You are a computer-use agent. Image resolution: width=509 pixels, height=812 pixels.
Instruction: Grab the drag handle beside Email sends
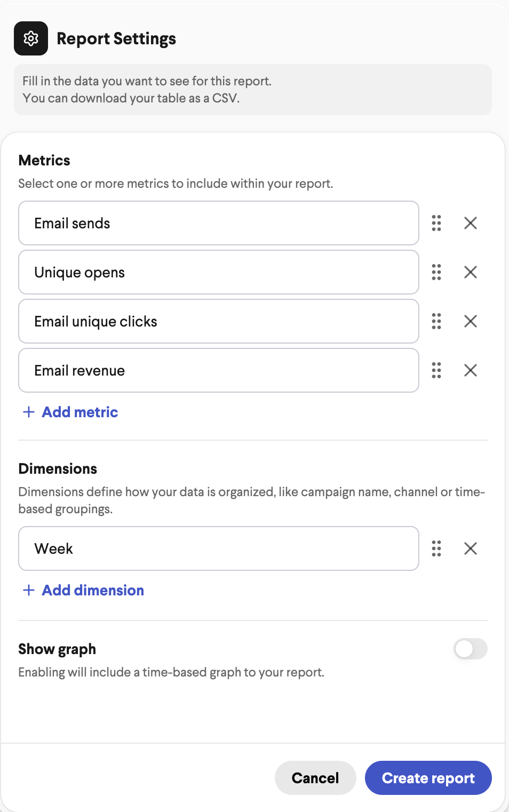pos(436,223)
